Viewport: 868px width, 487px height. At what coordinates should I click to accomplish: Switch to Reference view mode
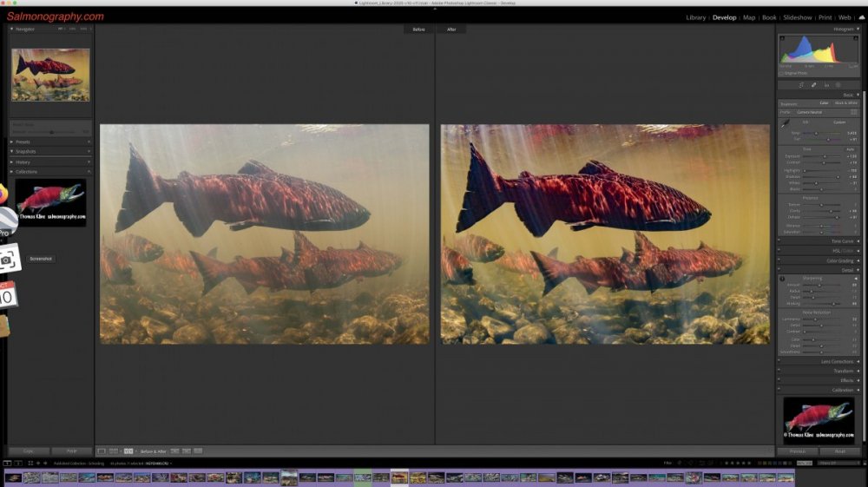tap(114, 451)
